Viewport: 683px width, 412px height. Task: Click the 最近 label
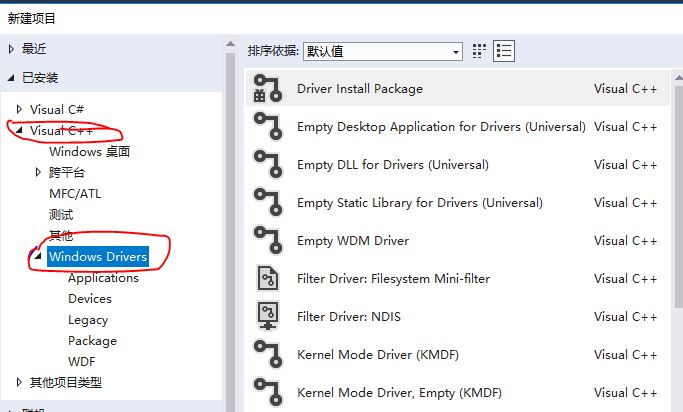(x=34, y=49)
